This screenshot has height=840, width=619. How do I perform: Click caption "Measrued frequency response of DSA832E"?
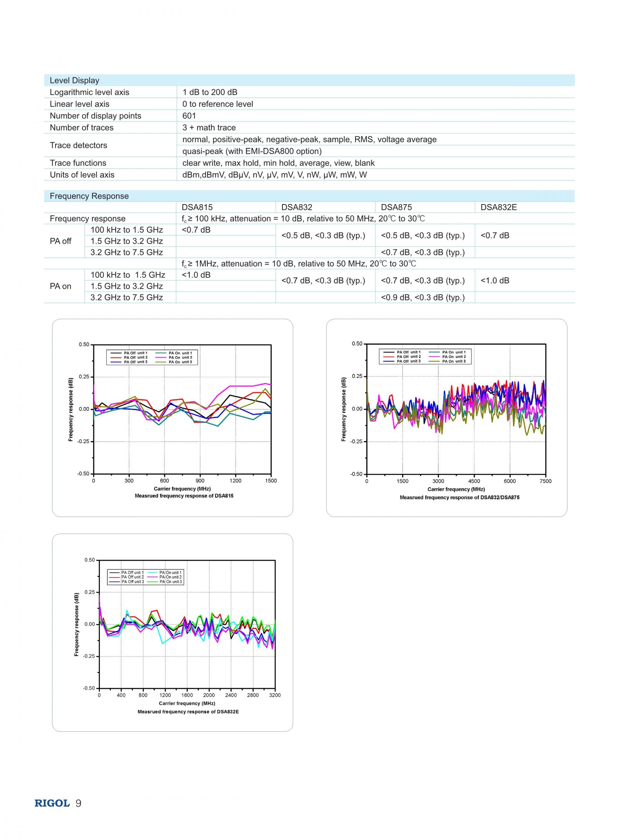(188, 711)
